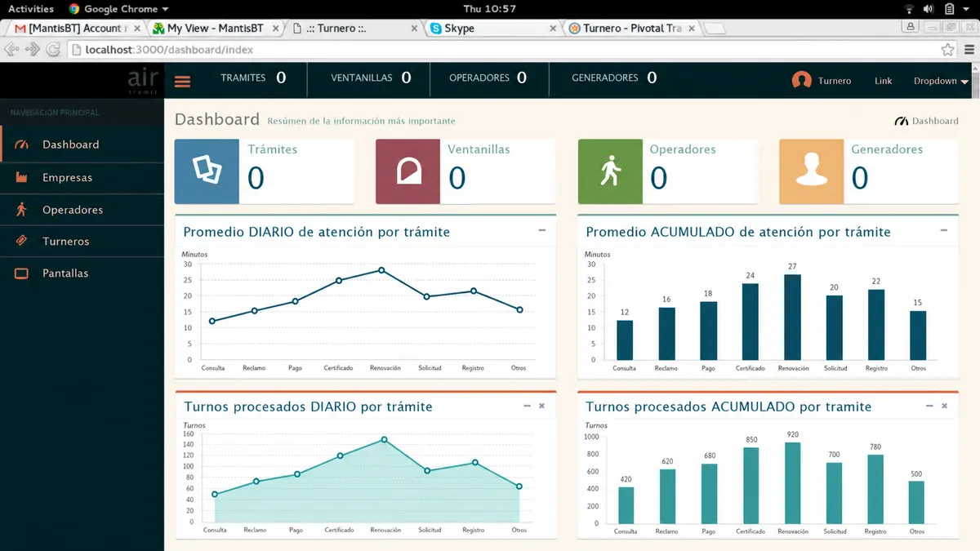The height and width of the screenshot is (551, 980).
Task: Click OPERADORES counter in top bar
Action: point(488,78)
